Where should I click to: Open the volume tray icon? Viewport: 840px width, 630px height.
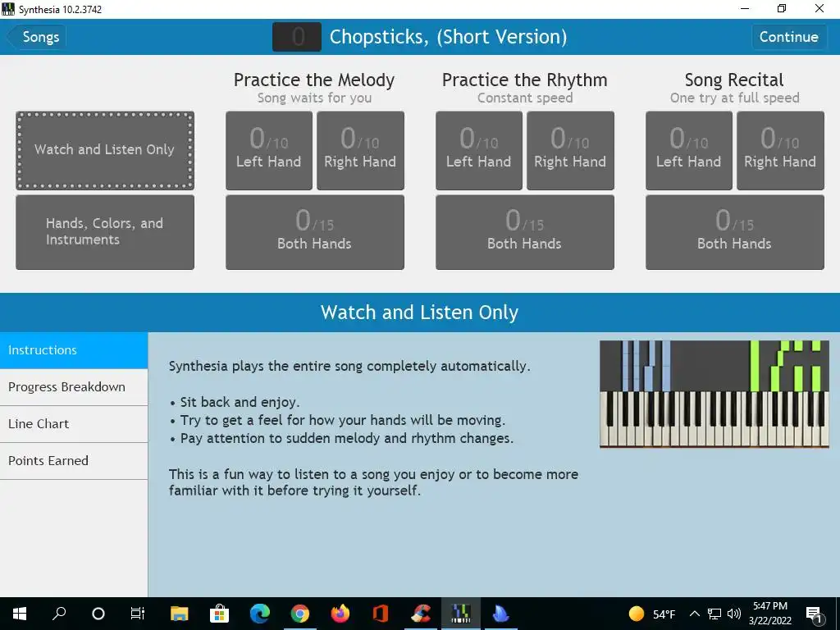coord(734,614)
